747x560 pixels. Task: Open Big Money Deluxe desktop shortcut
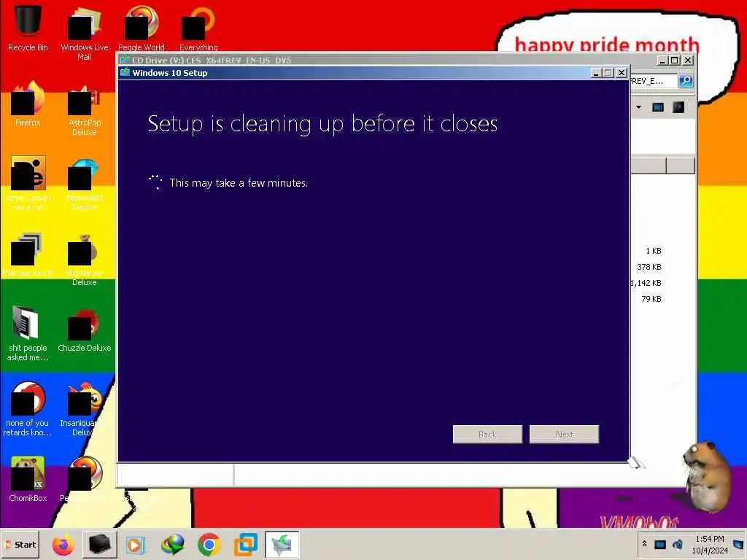tap(85, 260)
